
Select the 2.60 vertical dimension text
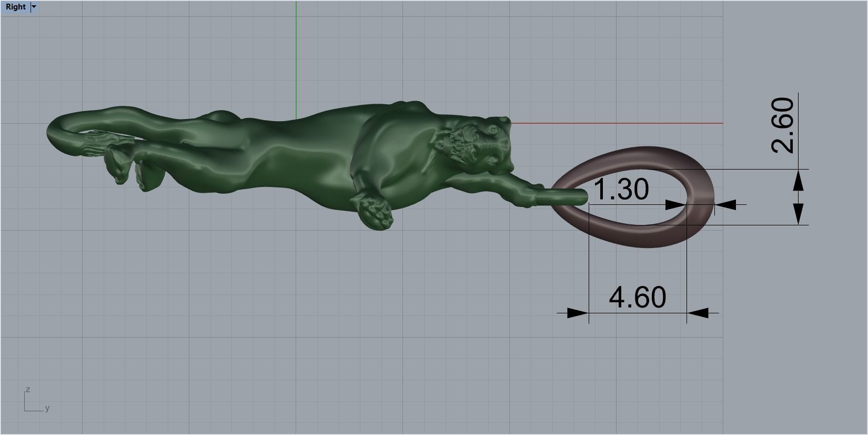point(782,125)
